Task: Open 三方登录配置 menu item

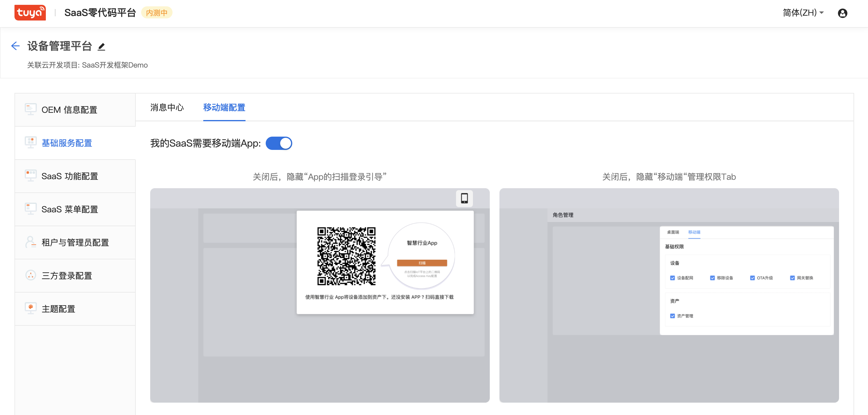Action: 75,276
